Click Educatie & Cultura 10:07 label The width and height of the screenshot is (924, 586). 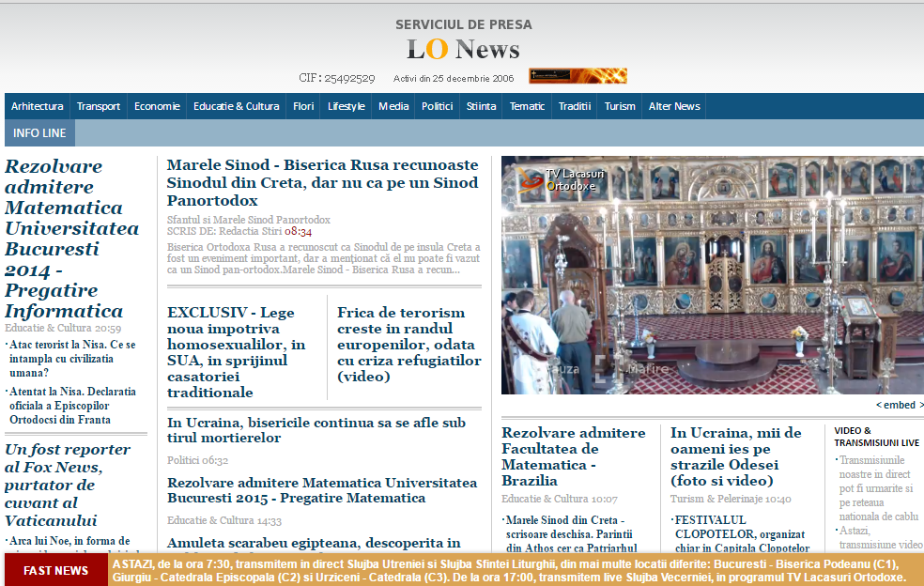tap(560, 498)
